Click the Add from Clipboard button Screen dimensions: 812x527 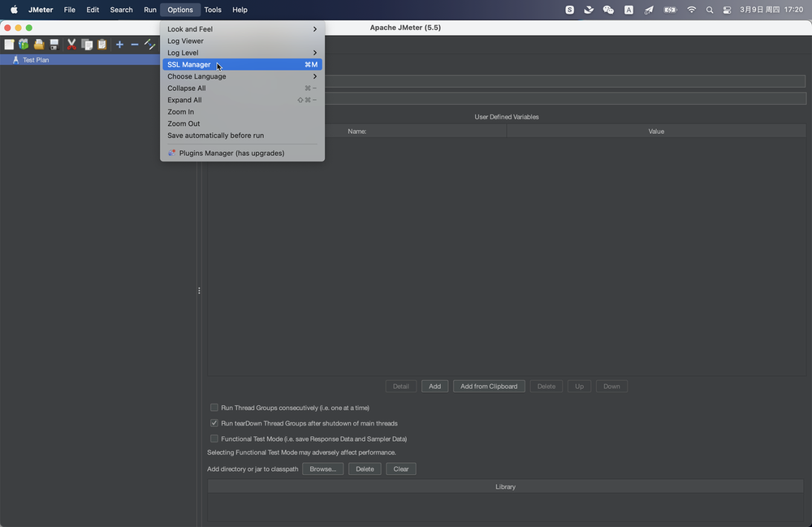pos(489,387)
